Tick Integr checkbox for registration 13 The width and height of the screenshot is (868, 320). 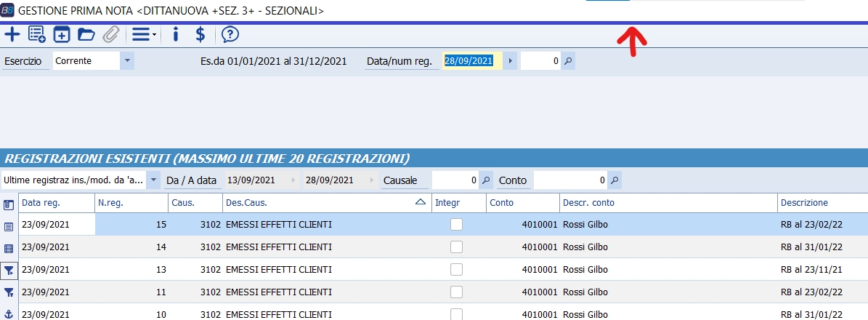[x=456, y=270]
